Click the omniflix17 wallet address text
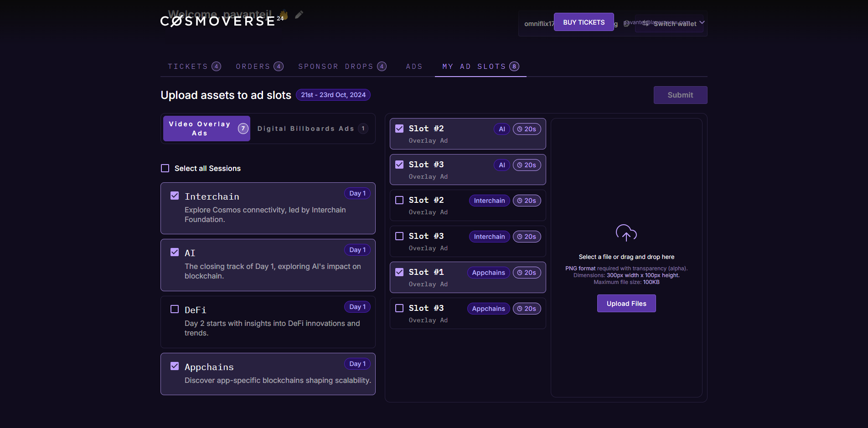The width and height of the screenshot is (868, 428). point(539,24)
